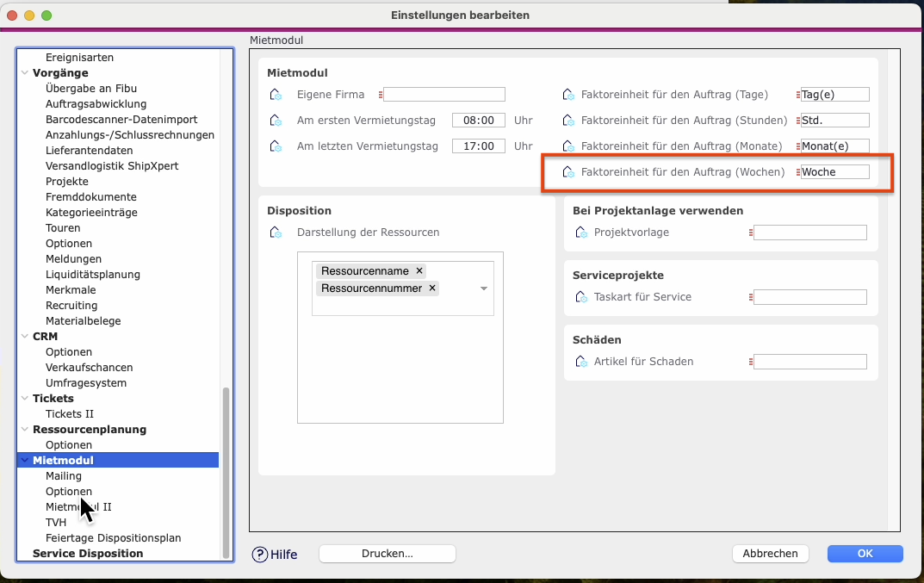
Task: Click the settings tree vertical scrollbar
Action: 226,472
